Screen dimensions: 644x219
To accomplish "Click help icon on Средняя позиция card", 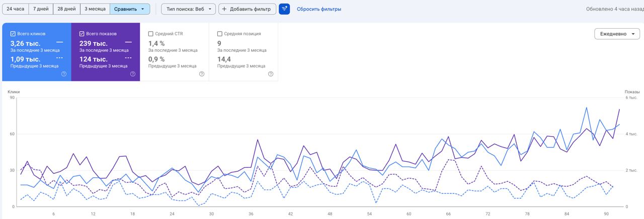I will tap(271, 74).
